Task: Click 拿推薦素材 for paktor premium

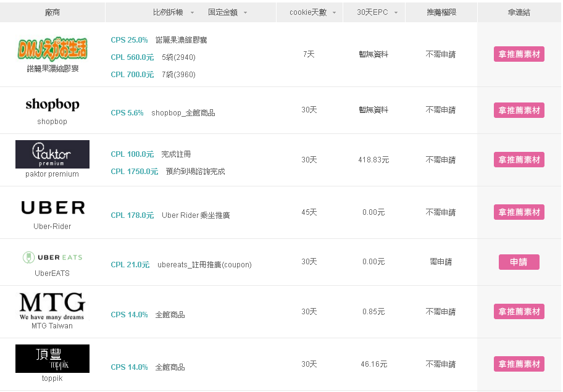Action: 519,160
